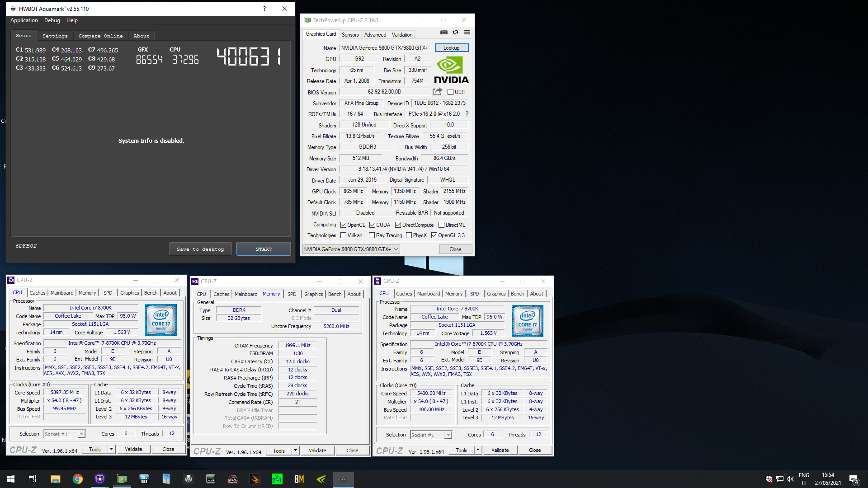Open Socket #1 dropdown in left CPU-Z window
868x488 pixels.
[64, 434]
